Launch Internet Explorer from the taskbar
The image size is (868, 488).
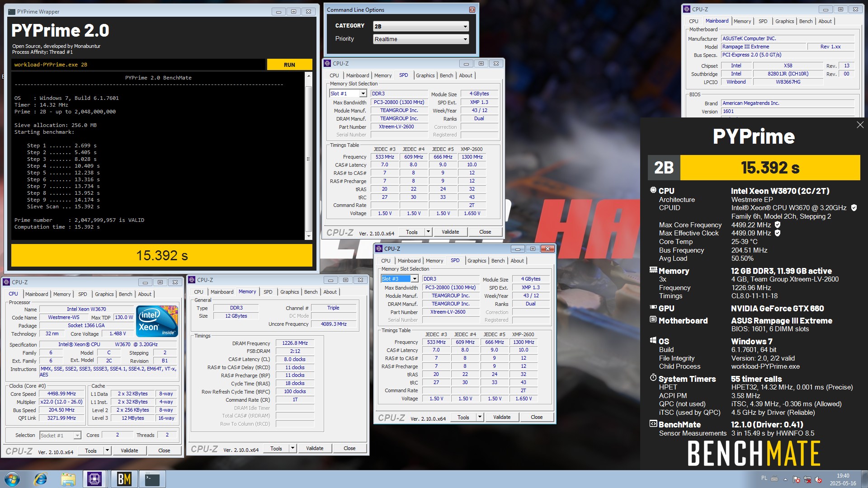point(41,479)
